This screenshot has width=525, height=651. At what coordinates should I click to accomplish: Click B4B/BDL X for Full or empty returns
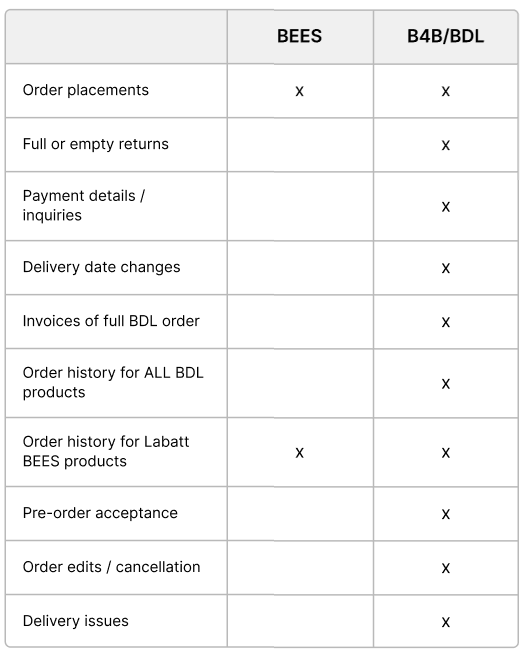click(x=445, y=145)
